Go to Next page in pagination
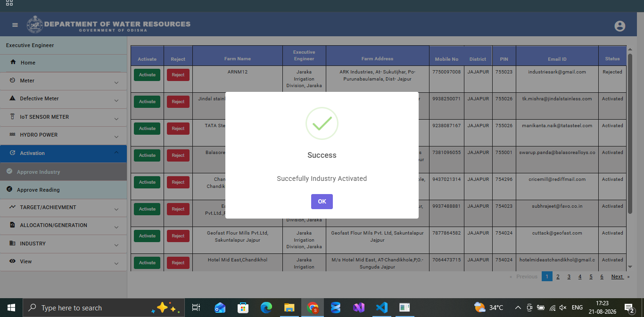644x317 pixels. (x=617, y=276)
